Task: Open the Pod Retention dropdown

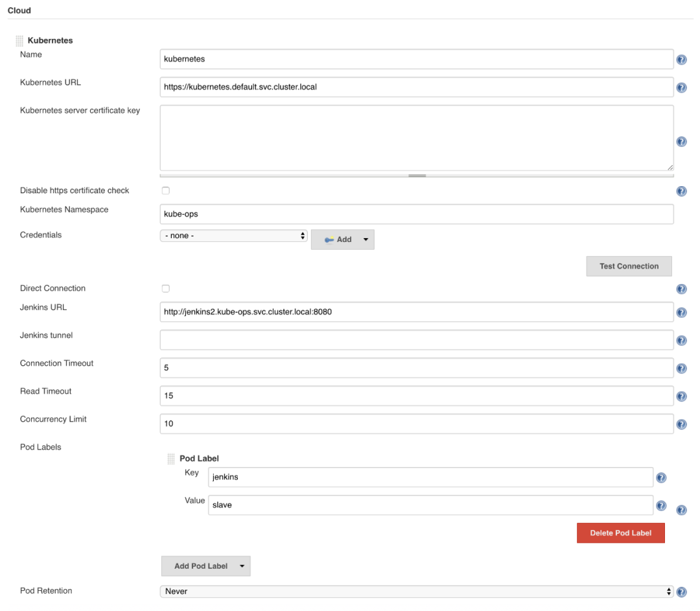Action: pyautogui.click(x=417, y=592)
